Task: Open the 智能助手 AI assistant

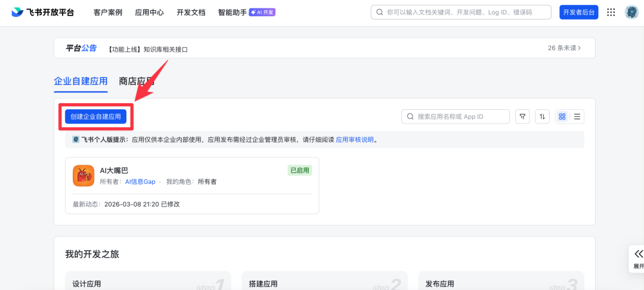Action: (233, 13)
